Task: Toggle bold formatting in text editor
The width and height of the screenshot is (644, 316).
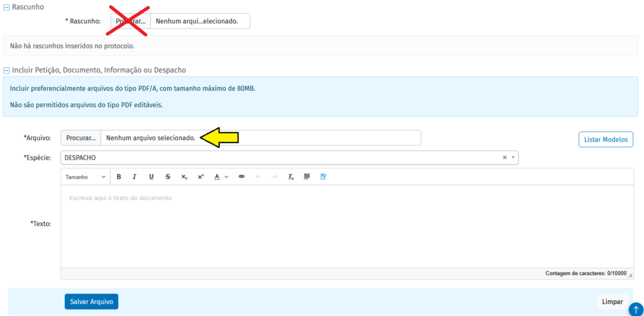Action: tap(119, 177)
